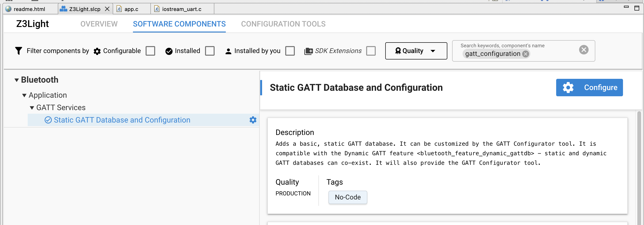Collapse the GATT Services node
The image size is (644, 225).
(x=32, y=108)
